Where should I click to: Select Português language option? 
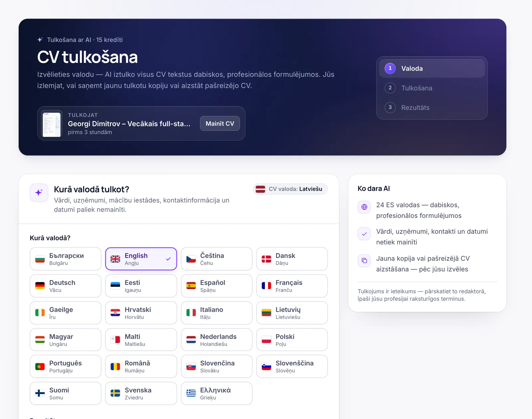[x=66, y=366]
